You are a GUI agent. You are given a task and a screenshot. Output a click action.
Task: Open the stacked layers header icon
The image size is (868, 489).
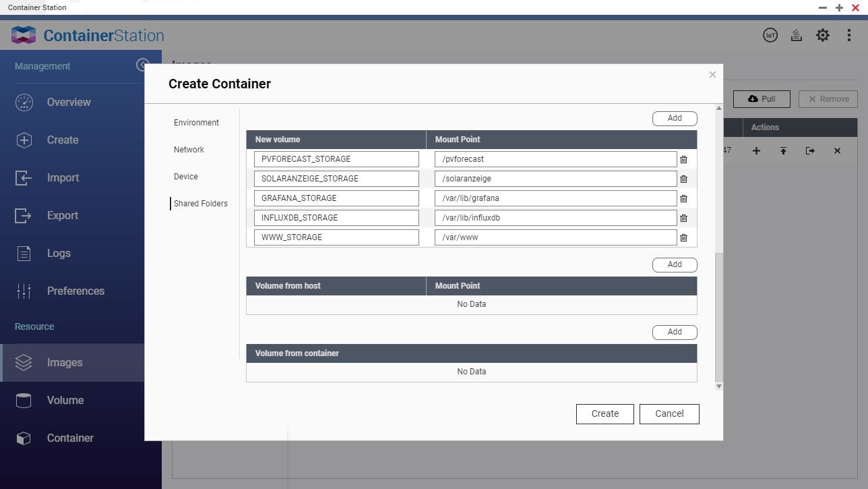click(x=796, y=36)
